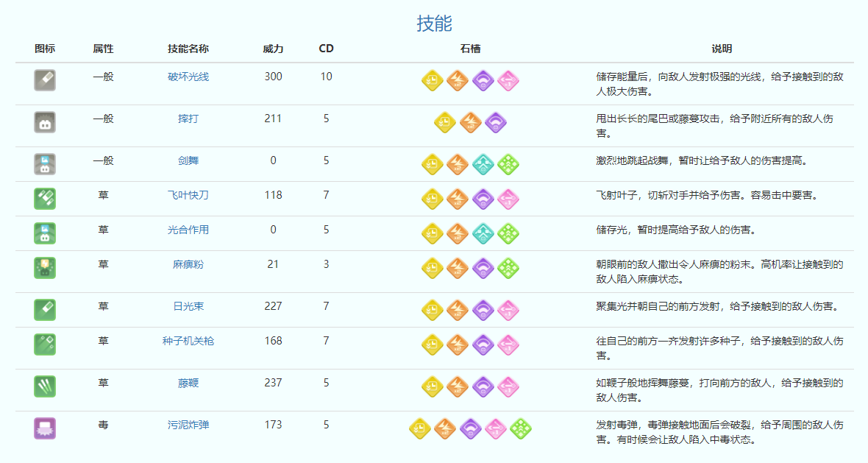The width and height of the screenshot is (868, 463).
Task: Click the green skill icon for 飞叶快刀
Action: pos(45,199)
